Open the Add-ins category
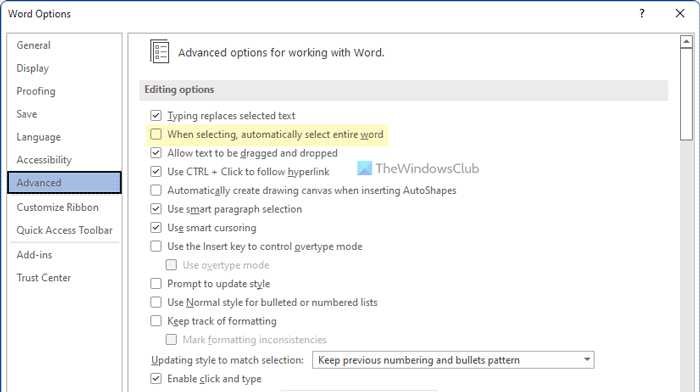The image size is (700, 392). (34, 255)
